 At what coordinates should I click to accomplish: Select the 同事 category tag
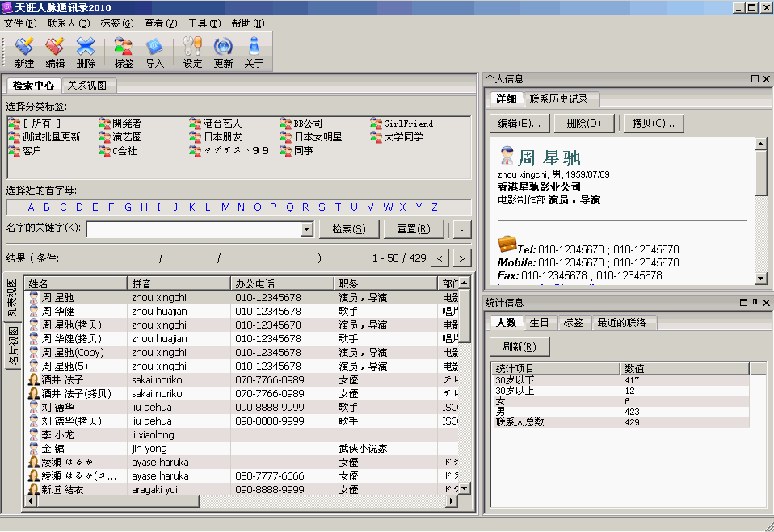tap(297, 151)
